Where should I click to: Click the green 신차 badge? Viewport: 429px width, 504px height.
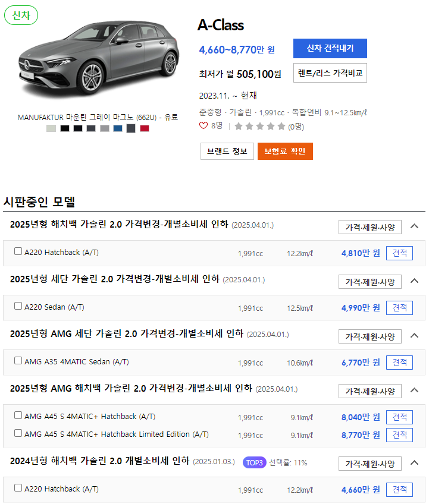click(x=21, y=15)
